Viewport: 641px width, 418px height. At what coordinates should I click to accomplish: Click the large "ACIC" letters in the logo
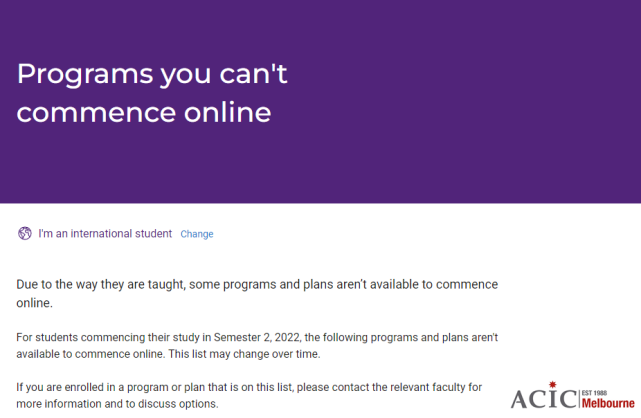[543, 399]
